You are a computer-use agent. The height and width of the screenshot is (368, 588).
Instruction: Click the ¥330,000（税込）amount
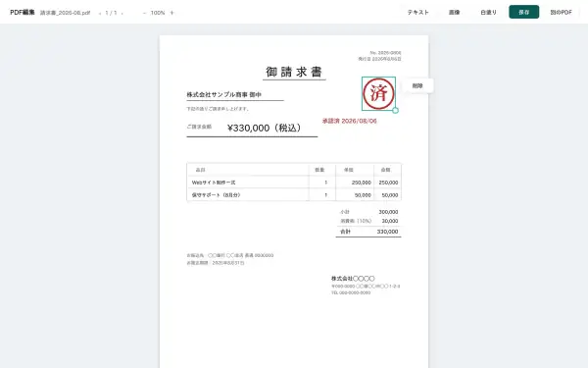(265, 128)
